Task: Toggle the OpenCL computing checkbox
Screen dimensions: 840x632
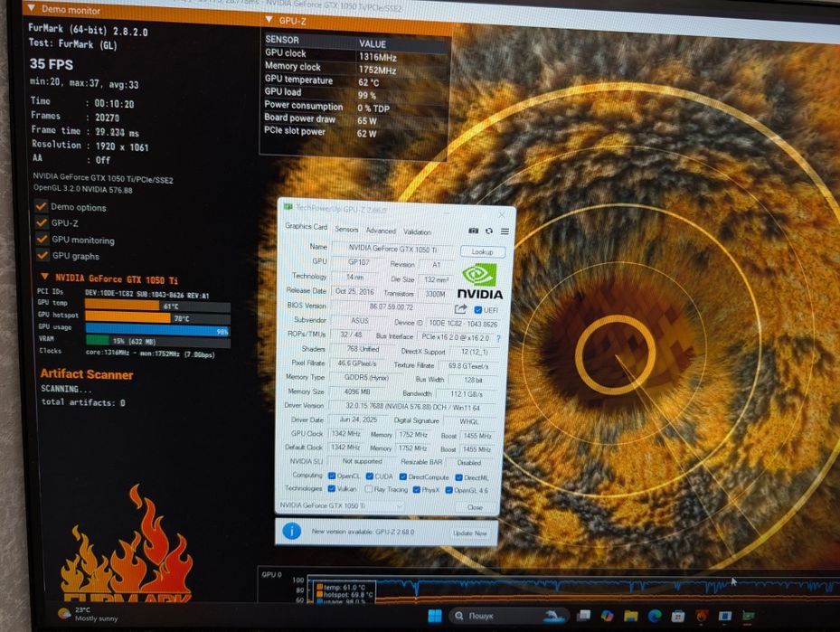Action: coord(332,476)
